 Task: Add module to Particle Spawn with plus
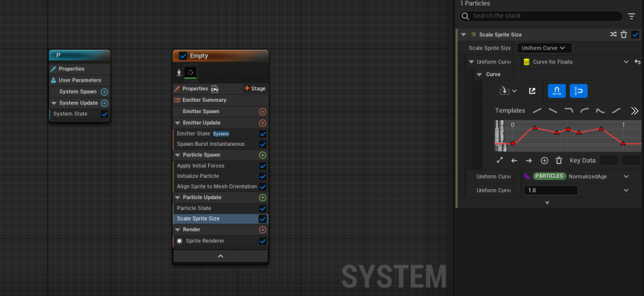[262, 155]
